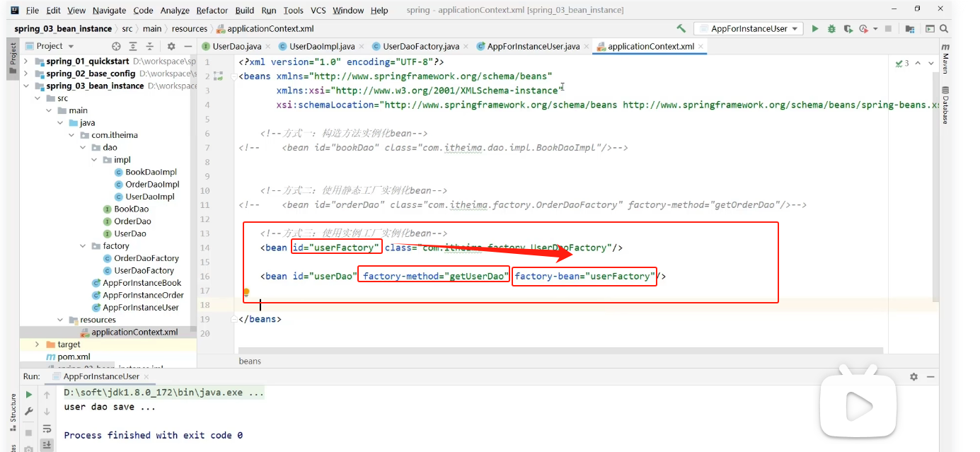
Task: Click the editor horizontal scrollbar
Action: pos(560,350)
